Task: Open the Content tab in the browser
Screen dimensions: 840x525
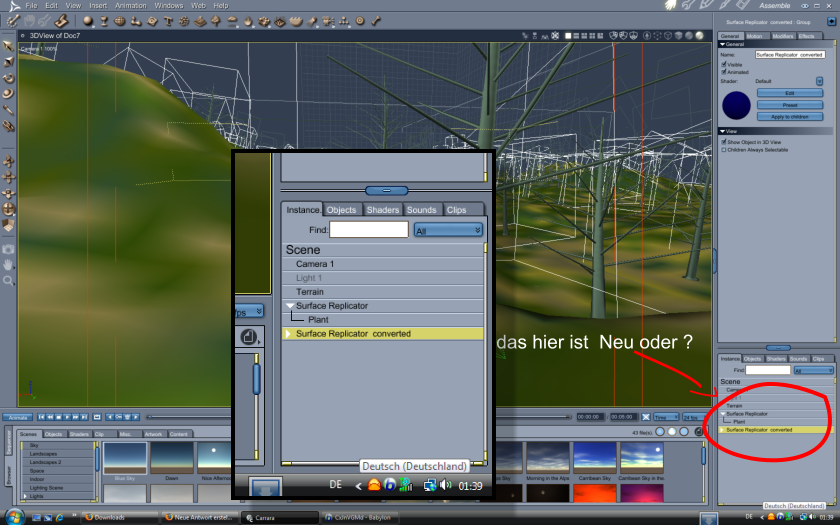Action: pos(178,434)
